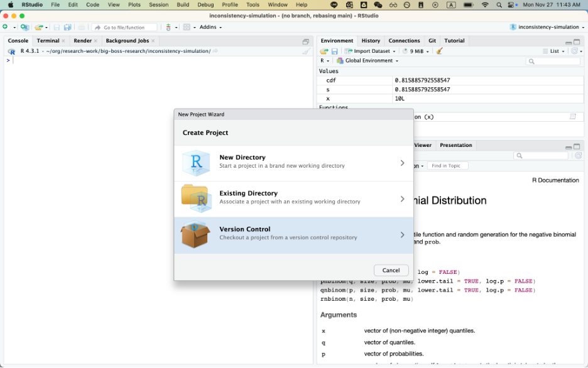Open the New File dropdown arrow
The image size is (588, 368).
(x=14, y=28)
